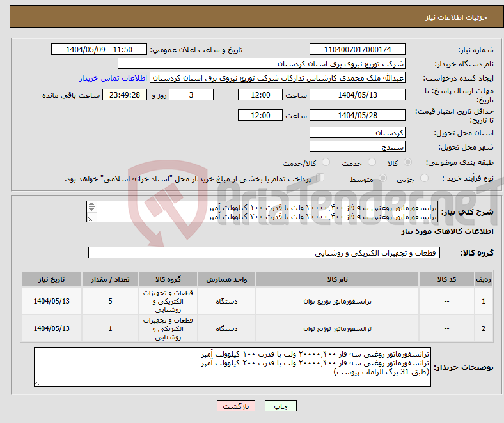Toggle the Islamic treasury bonds payment checkbox
The width and height of the screenshot is (504, 423).
point(320,178)
